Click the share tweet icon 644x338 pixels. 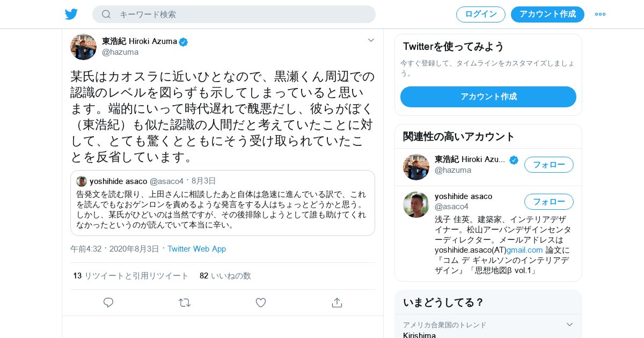click(337, 303)
